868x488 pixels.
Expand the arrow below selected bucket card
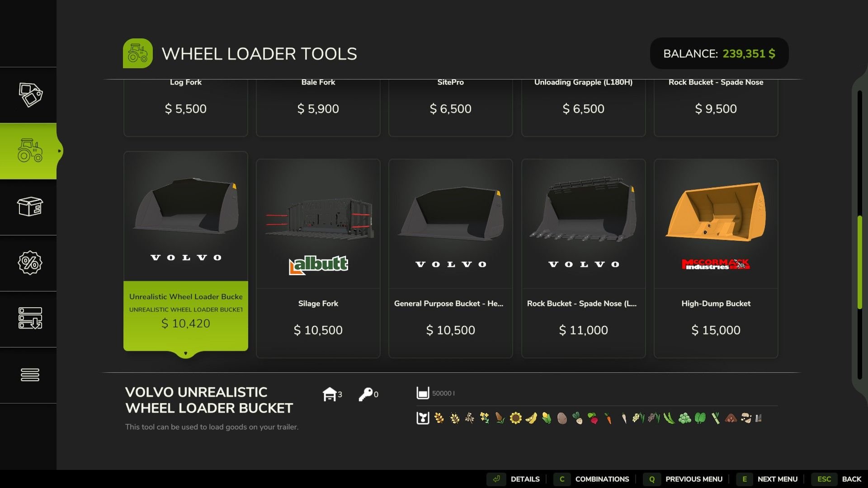pyautogui.click(x=186, y=353)
